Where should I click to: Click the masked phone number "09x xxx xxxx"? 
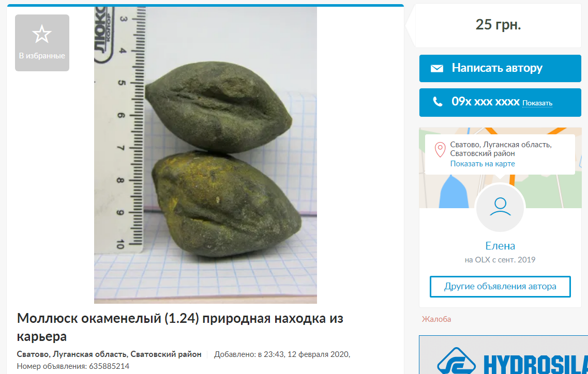(x=485, y=102)
